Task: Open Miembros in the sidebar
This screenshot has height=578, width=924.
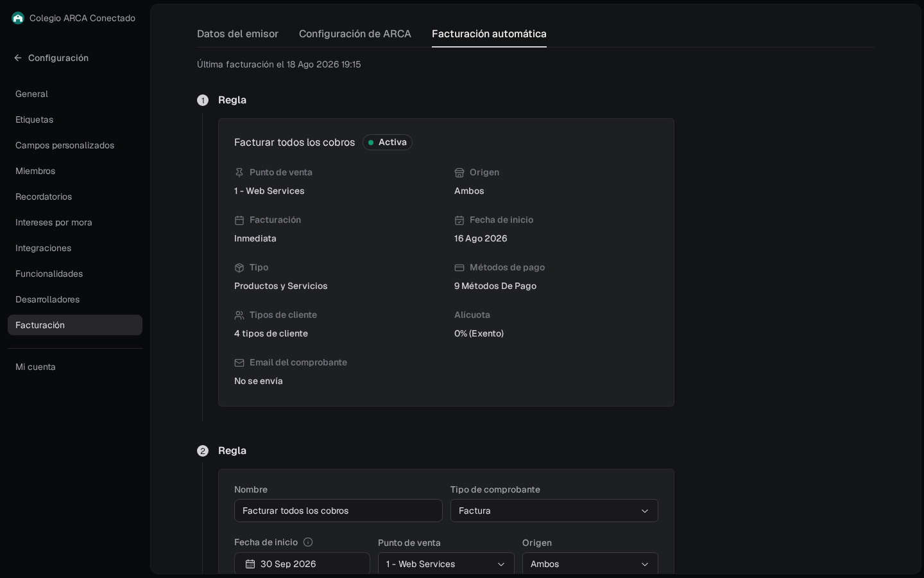Action: tap(75, 171)
